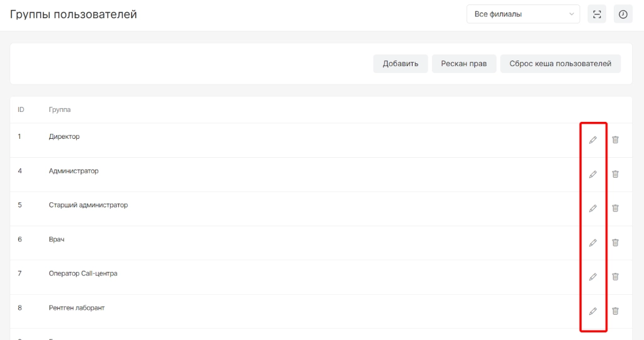Delete the Старший администратор group
Image resolution: width=644 pixels, height=340 pixels.
click(x=615, y=208)
